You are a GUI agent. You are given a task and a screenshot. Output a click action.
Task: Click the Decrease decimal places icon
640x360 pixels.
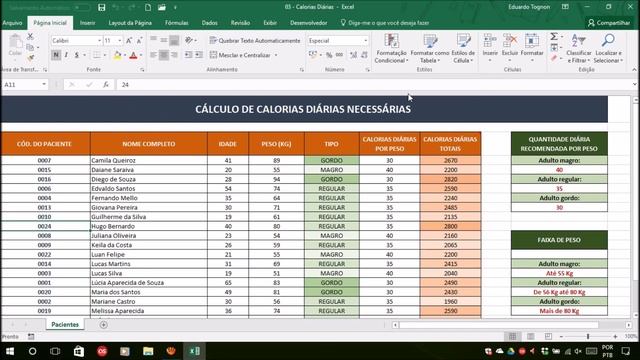(364, 55)
